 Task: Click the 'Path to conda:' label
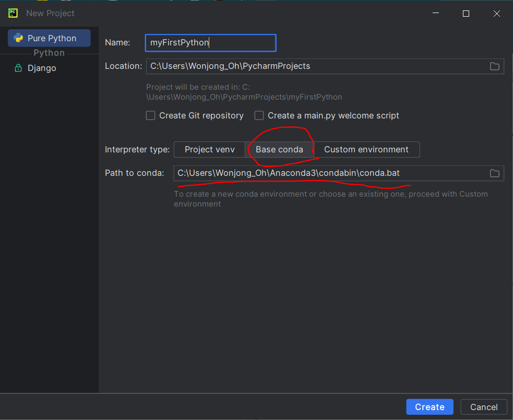[135, 173]
